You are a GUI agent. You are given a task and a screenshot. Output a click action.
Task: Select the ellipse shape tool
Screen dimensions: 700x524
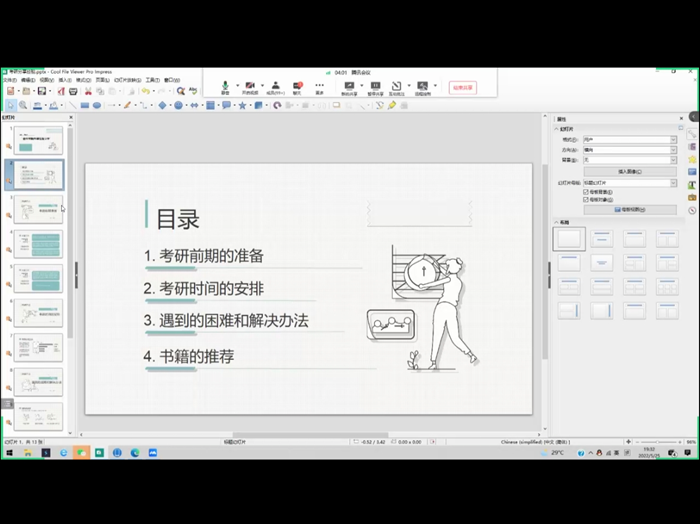click(97, 105)
